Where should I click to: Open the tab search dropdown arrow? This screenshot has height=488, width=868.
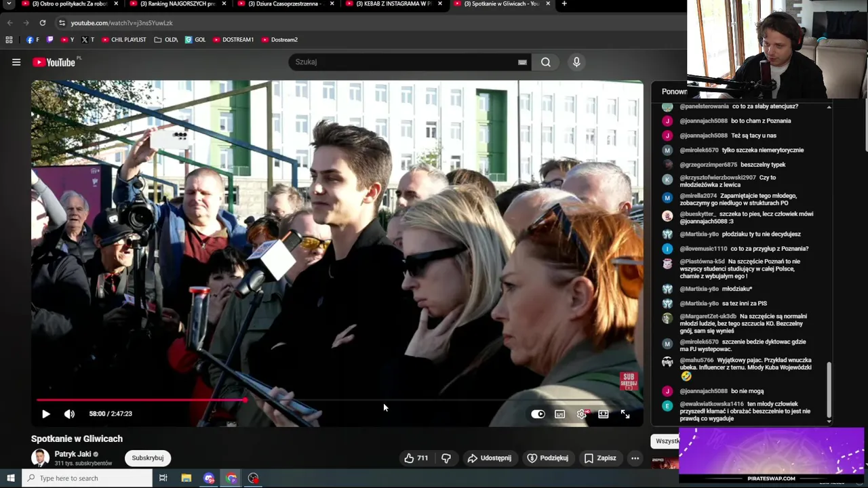pyautogui.click(x=9, y=3)
